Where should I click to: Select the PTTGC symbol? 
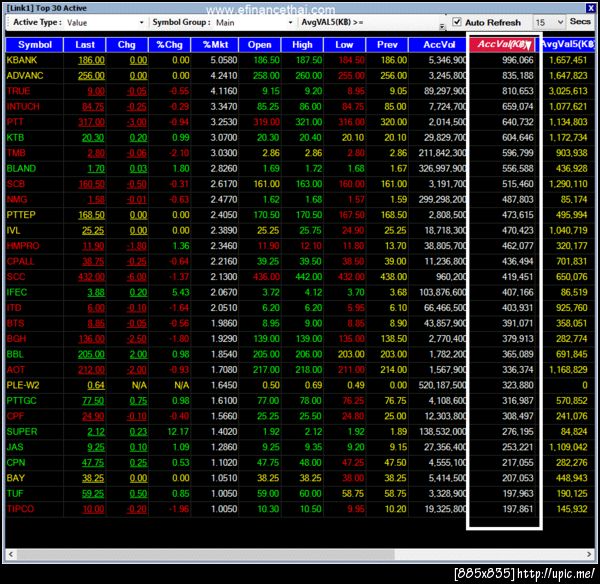pos(21,401)
